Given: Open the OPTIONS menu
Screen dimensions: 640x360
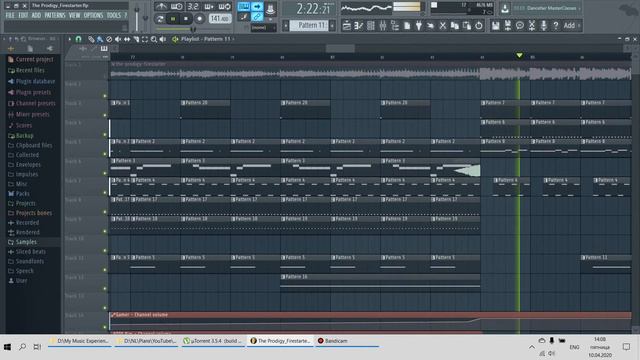Looking at the screenshot, I should [x=93, y=16].
